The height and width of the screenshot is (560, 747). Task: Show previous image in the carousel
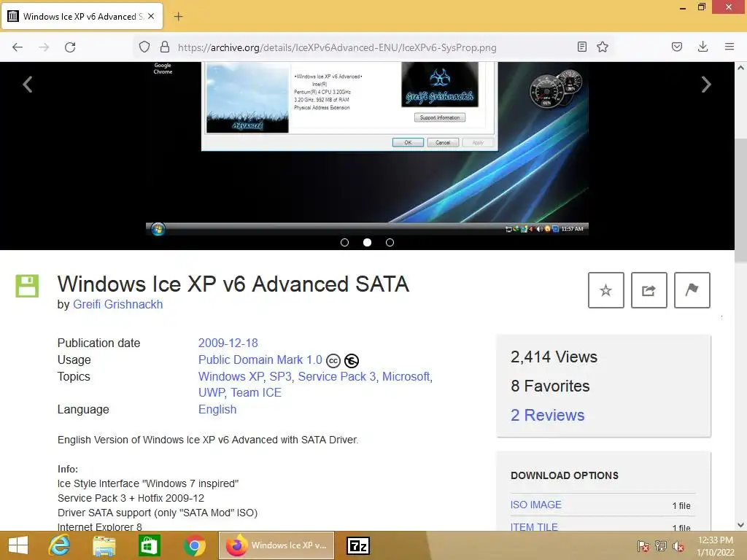pos(28,85)
